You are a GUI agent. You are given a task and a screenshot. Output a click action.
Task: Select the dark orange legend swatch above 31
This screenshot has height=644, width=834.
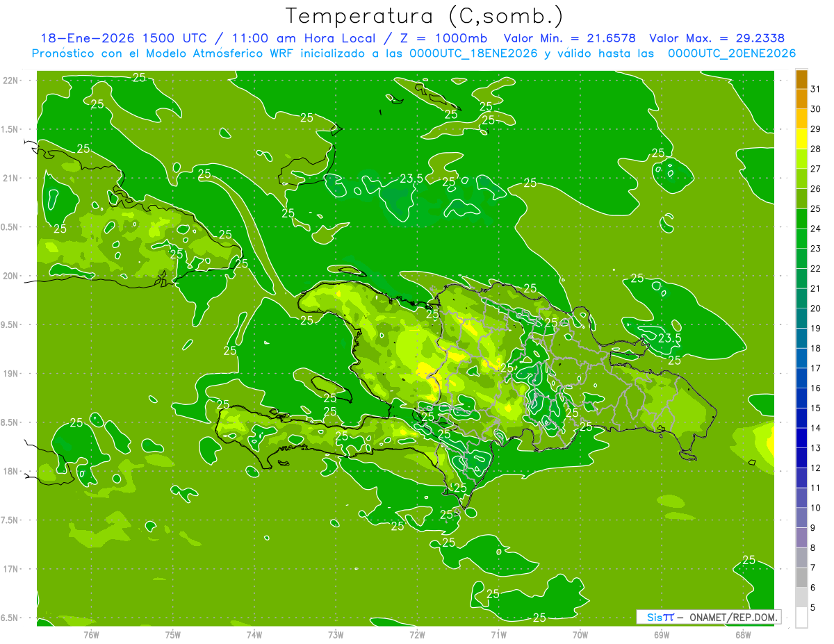pos(801,79)
